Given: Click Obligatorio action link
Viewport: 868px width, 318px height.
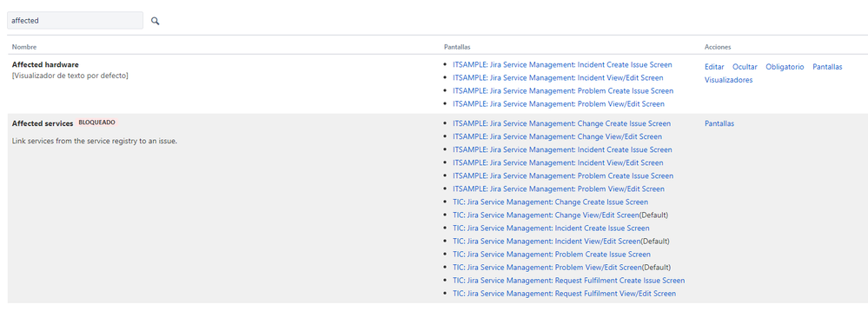Looking at the screenshot, I should coord(785,67).
